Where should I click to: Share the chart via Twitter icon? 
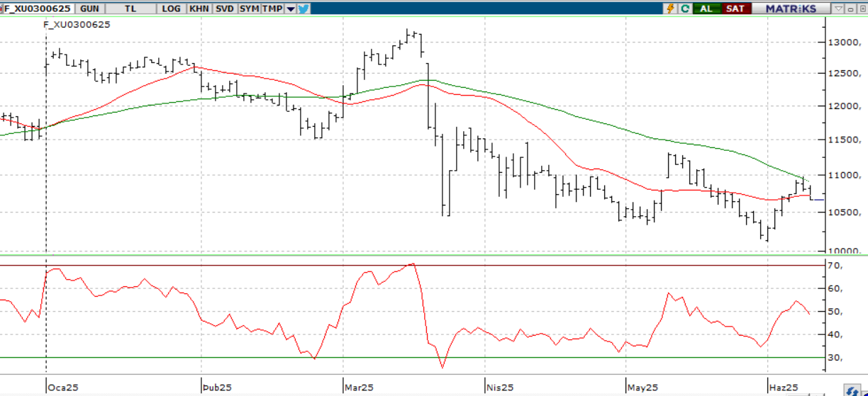coord(303,9)
